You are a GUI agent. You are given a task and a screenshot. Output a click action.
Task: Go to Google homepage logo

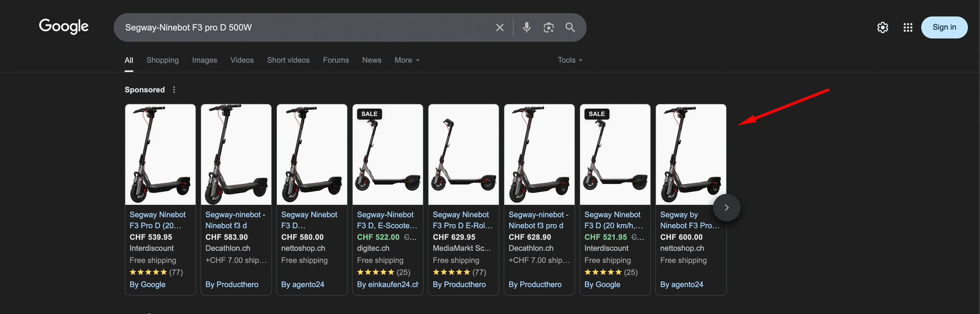tap(64, 26)
